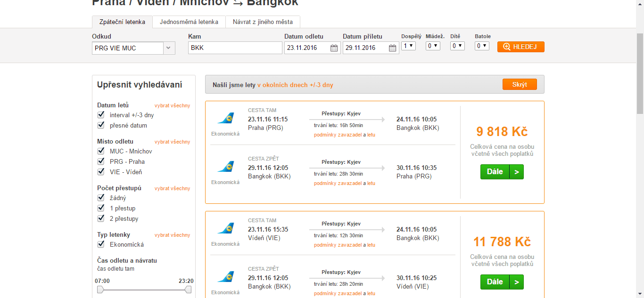This screenshot has width=644, height=298.
Task: Click the 23:20 departure time slider handle
Action: (188, 290)
